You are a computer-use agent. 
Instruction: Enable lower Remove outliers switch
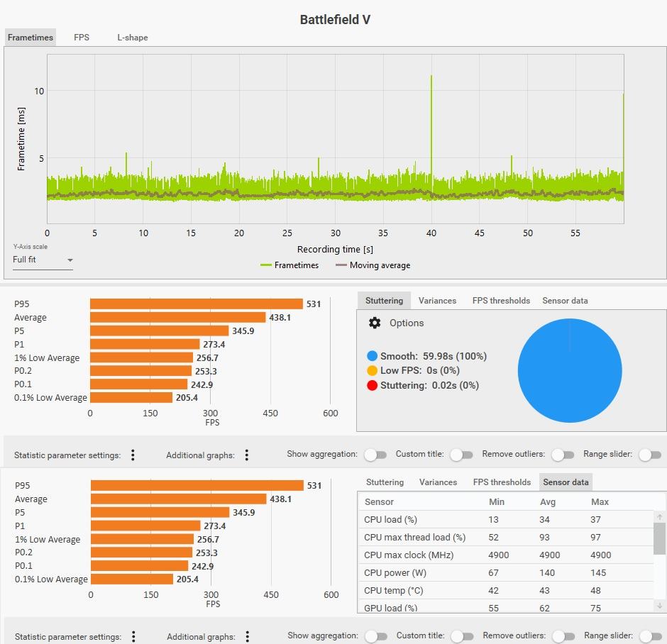pyautogui.click(x=563, y=636)
